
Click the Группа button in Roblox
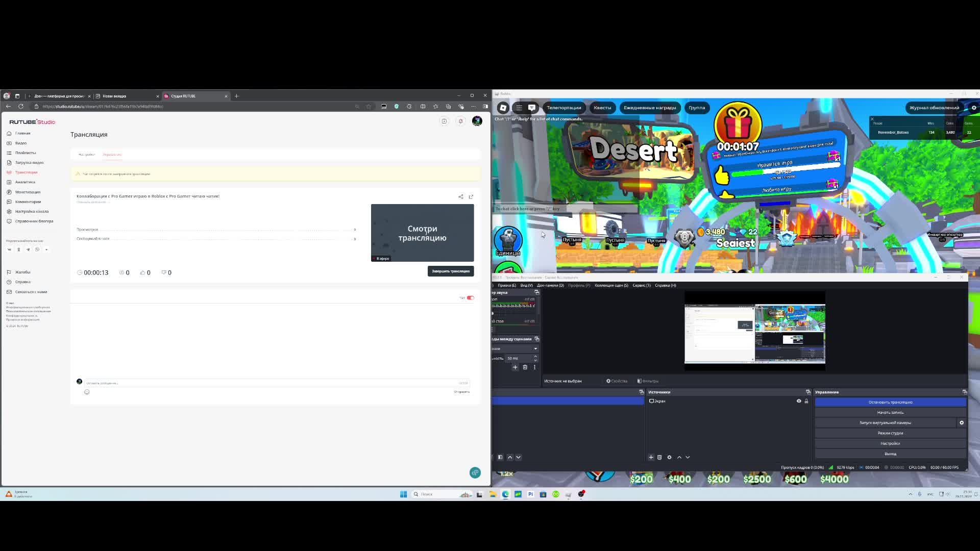click(697, 108)
